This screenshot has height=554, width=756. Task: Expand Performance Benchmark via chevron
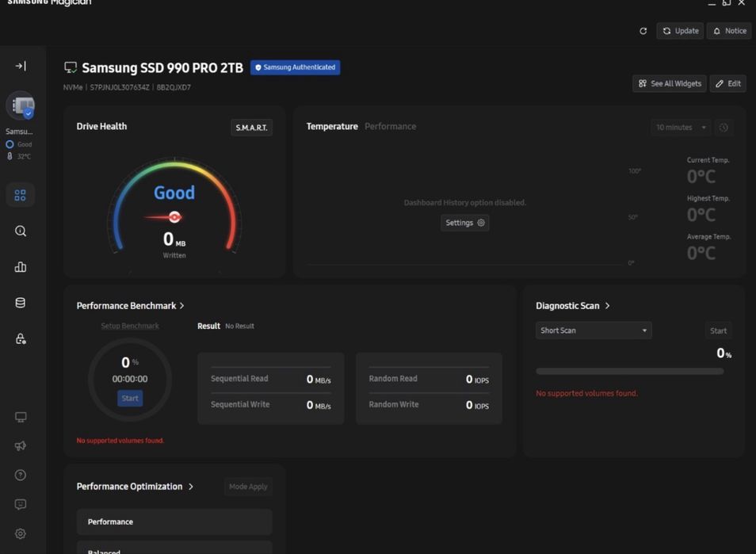click(x=181, y=306)
